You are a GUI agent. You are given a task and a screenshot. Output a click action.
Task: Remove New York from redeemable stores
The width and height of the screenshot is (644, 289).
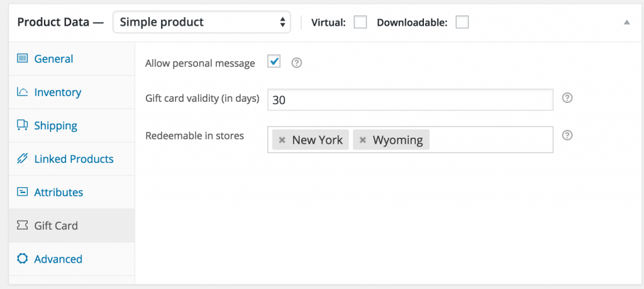pyautogui.click(x=282, y=140)
